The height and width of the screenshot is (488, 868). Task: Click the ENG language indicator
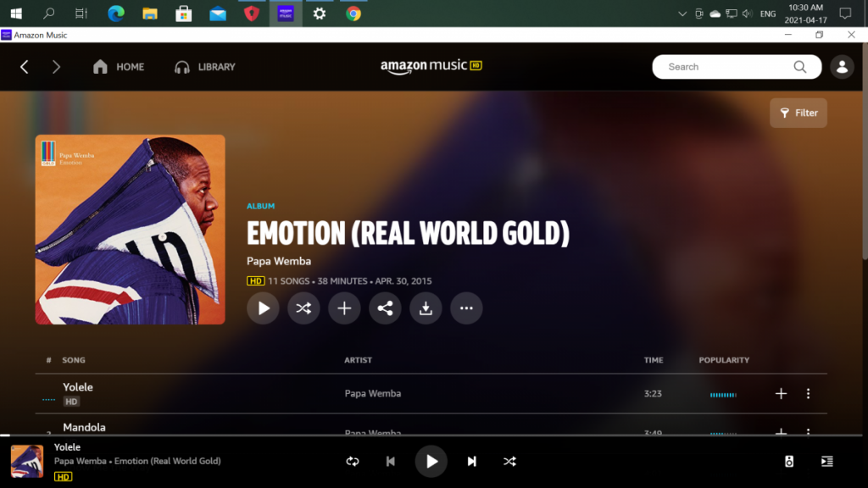coord(768,14)
